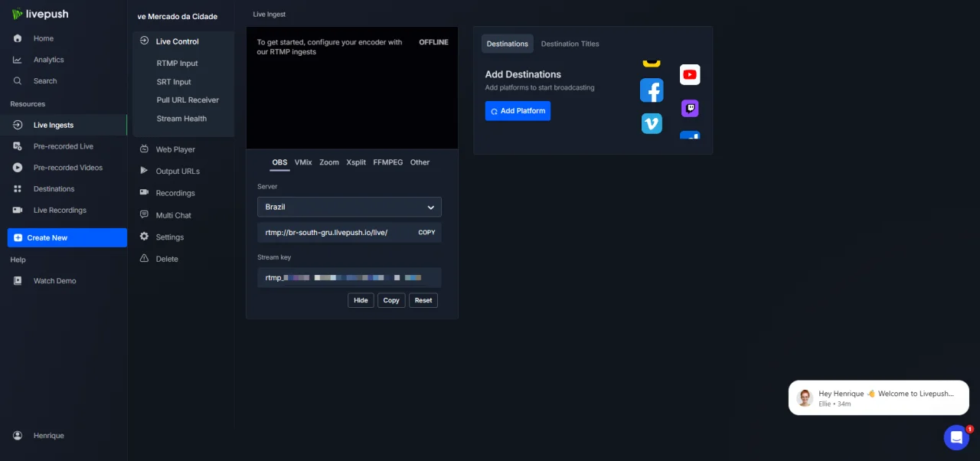980x461 pixels.
Task: Hide the stream key
Action: 361,300
